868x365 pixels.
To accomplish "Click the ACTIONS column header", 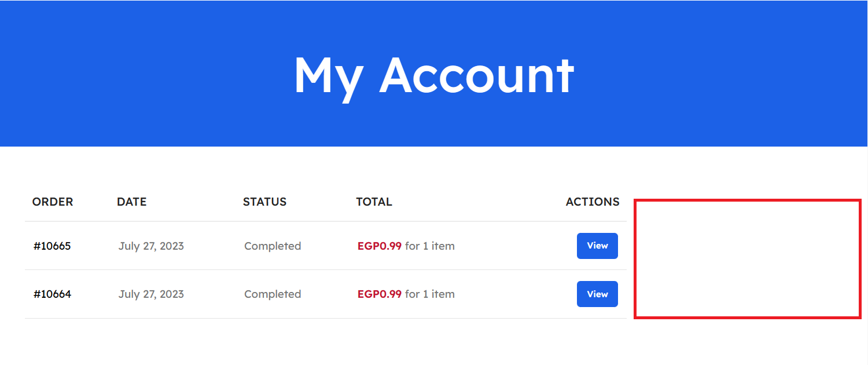I will (593, 202).
